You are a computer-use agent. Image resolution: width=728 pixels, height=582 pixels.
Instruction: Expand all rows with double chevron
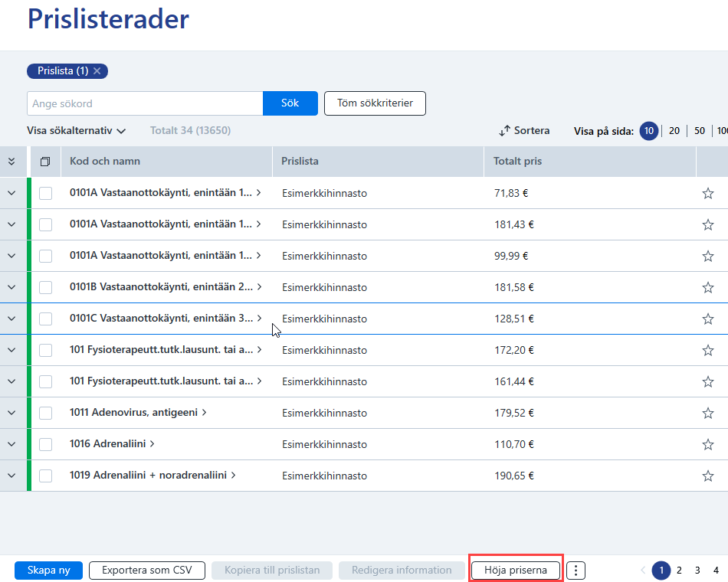tap(11, 162)
